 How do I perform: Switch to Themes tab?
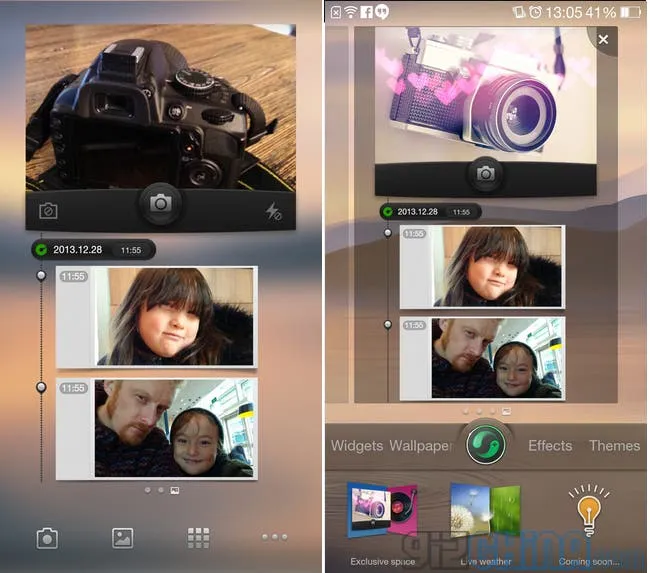click(615, 446)
